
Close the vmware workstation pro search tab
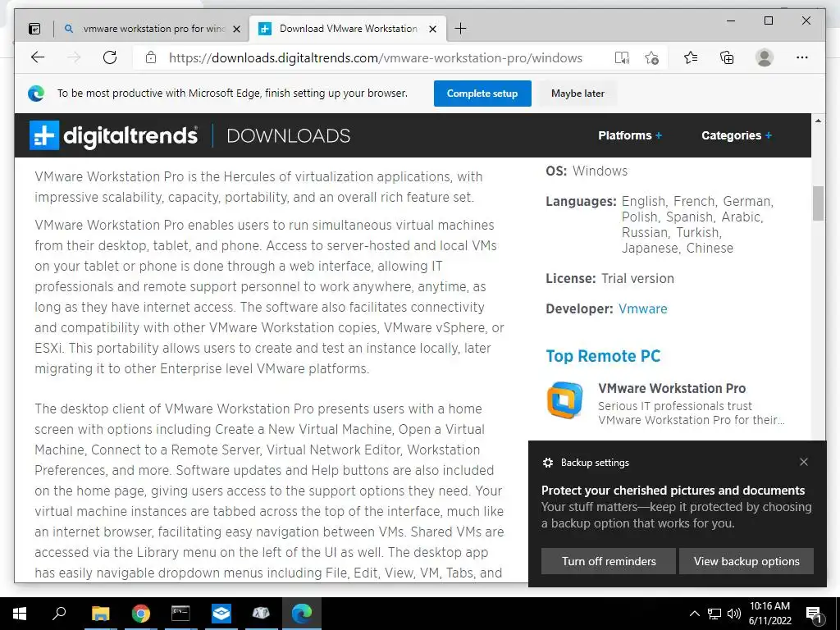point(236,29)
